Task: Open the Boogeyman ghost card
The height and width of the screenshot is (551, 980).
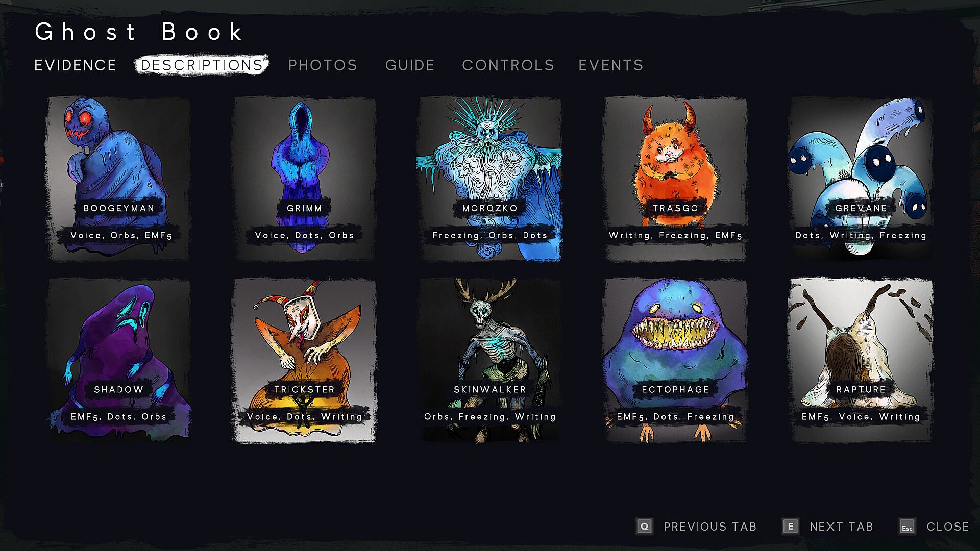Action: pyautogui.click(x=118, y=179)
